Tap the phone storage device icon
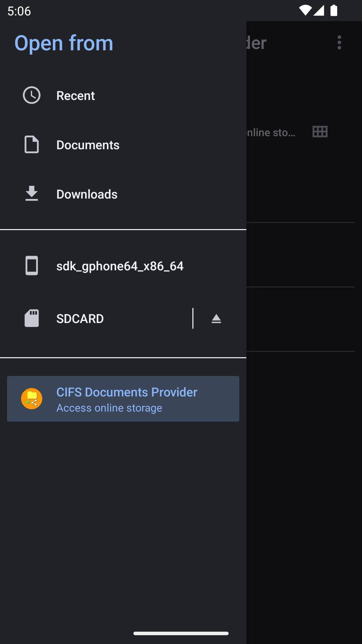Screen dimensions: 362x644 coord(32,266)
